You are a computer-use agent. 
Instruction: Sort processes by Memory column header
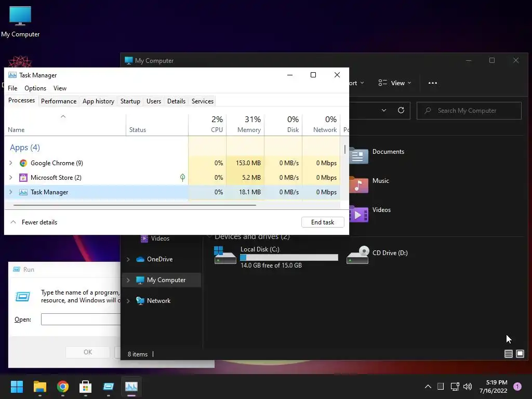[x=245, y=125]
